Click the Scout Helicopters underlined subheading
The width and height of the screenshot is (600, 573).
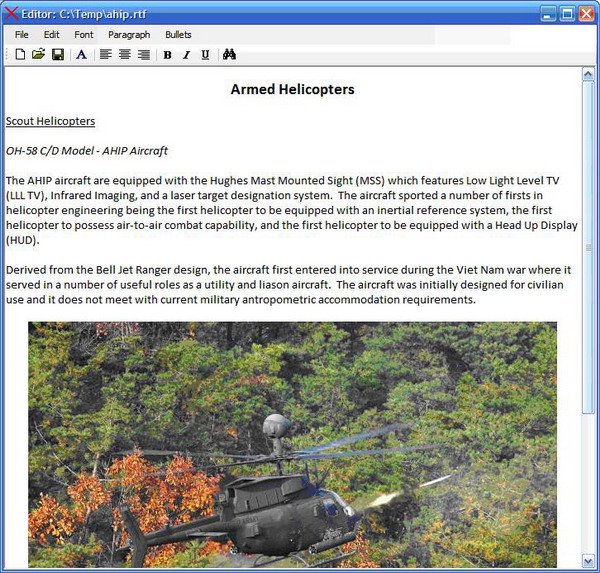tap(51, 121)
